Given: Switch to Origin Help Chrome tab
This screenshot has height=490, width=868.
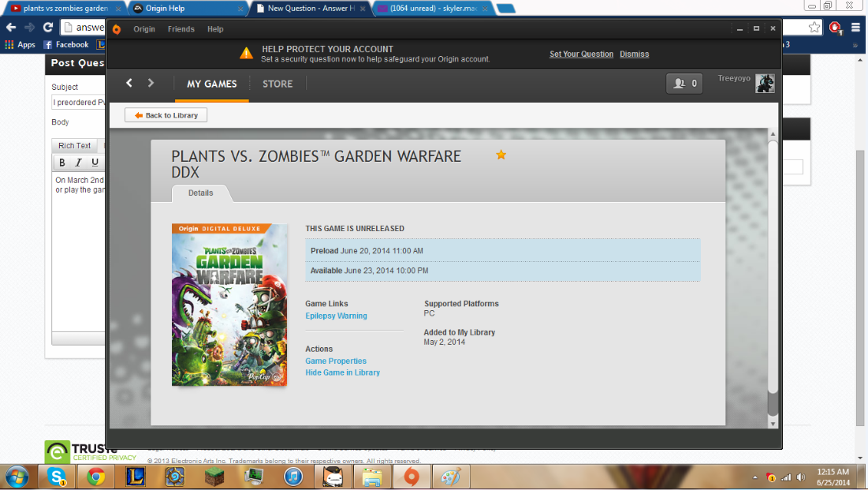Looking at the screenshot, I should point(187,9).
